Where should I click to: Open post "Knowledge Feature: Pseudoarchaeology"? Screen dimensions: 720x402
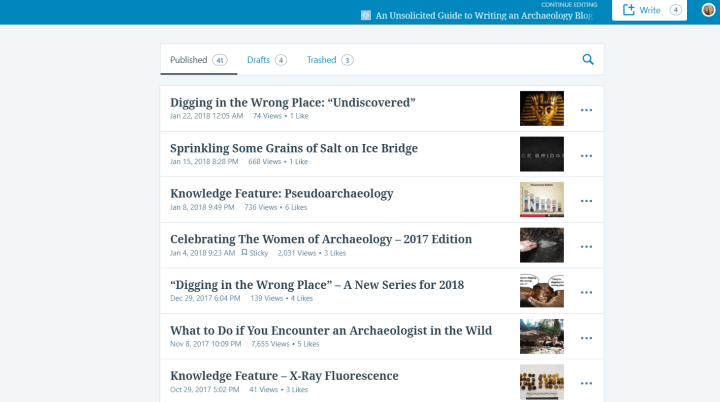[281, 194]
